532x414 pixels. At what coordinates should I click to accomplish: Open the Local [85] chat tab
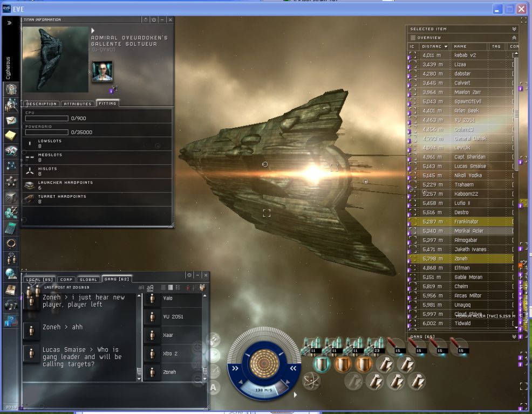(39, 279)
